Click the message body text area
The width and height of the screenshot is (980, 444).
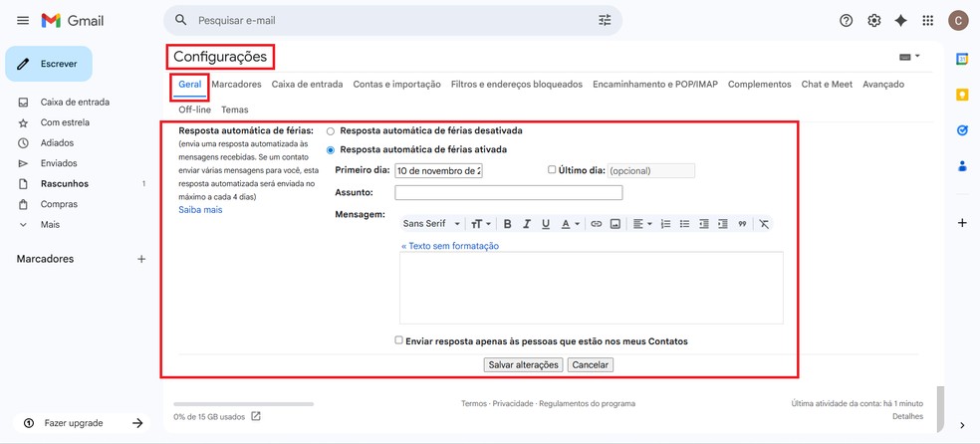(592, 288)
